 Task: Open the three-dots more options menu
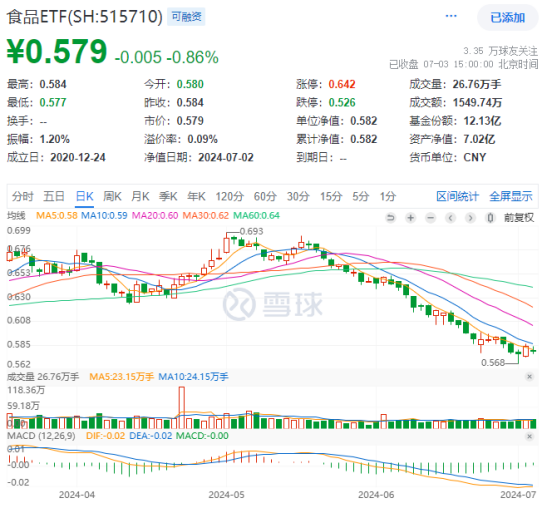pos(451,16)
